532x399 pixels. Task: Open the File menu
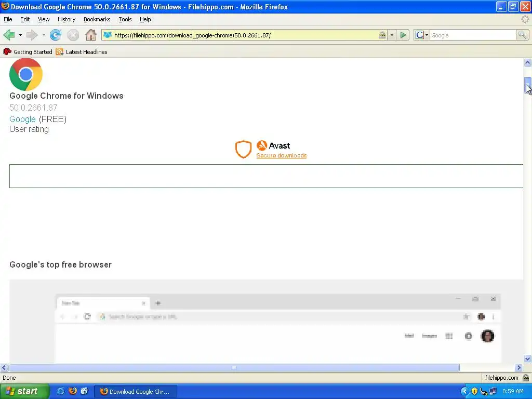click(x=8, y=19)
